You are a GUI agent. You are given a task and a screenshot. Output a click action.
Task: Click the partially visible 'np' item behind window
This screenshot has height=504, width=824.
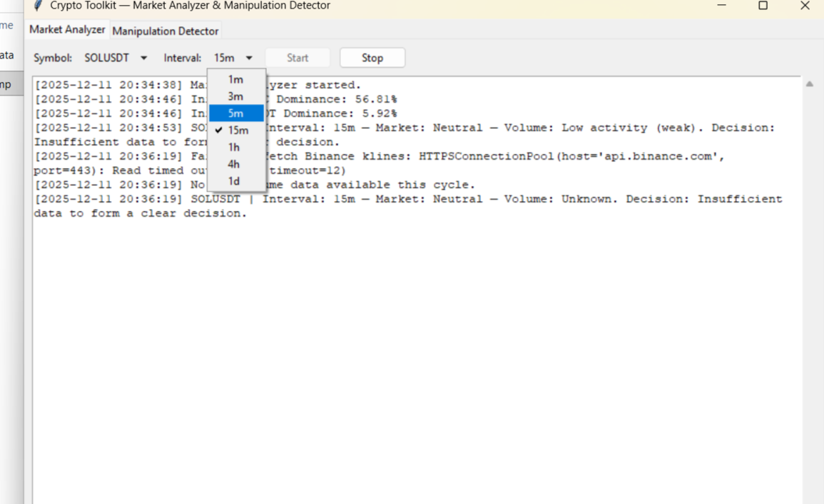coord(6,83)
